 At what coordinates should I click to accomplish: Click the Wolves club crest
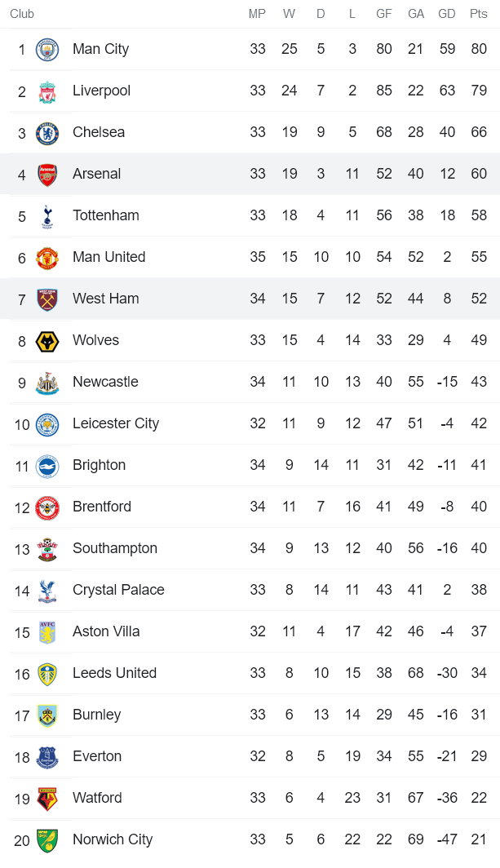click(x=47, y=341)
